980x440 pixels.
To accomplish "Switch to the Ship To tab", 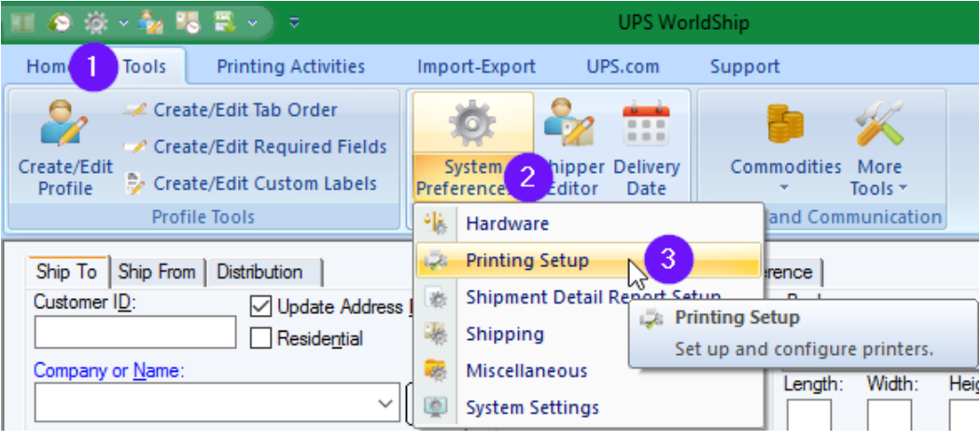I will tap(67, 272).
